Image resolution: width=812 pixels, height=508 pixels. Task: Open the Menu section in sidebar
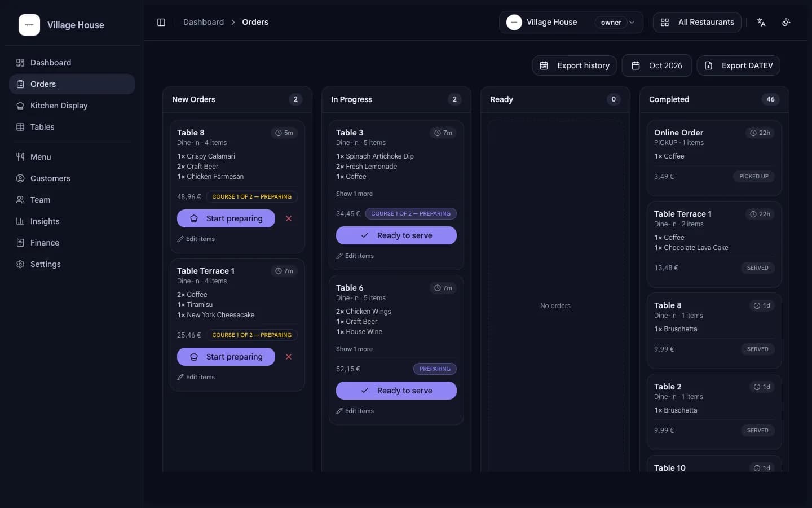72,157
